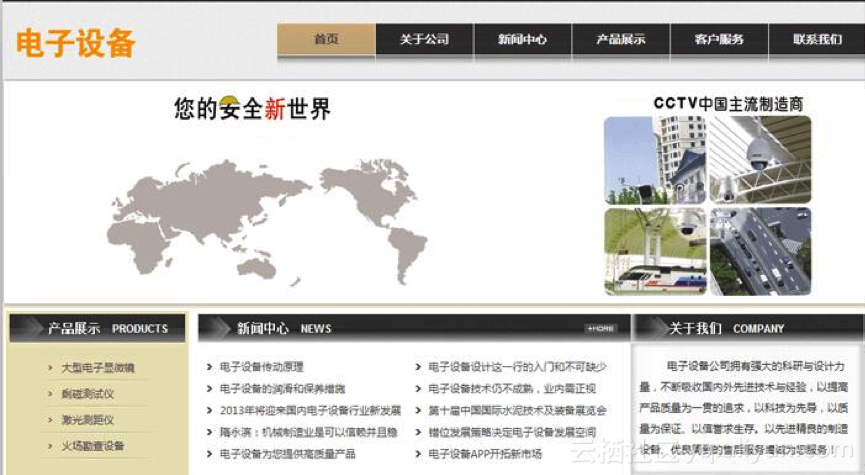Click the 您的安全新世界 banner slogan
This screenshot has height=475, width=865.
pyautogui.click(x=253, y=108)
